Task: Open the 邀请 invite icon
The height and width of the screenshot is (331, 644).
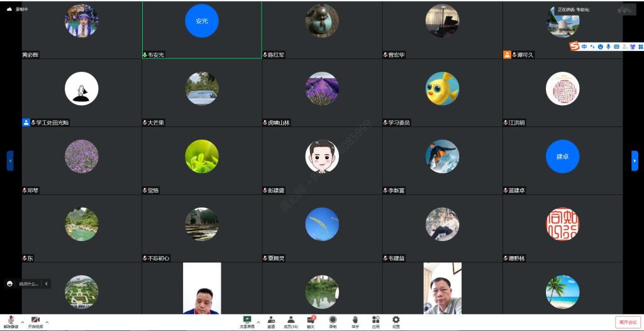Action: tap(271, 322)
